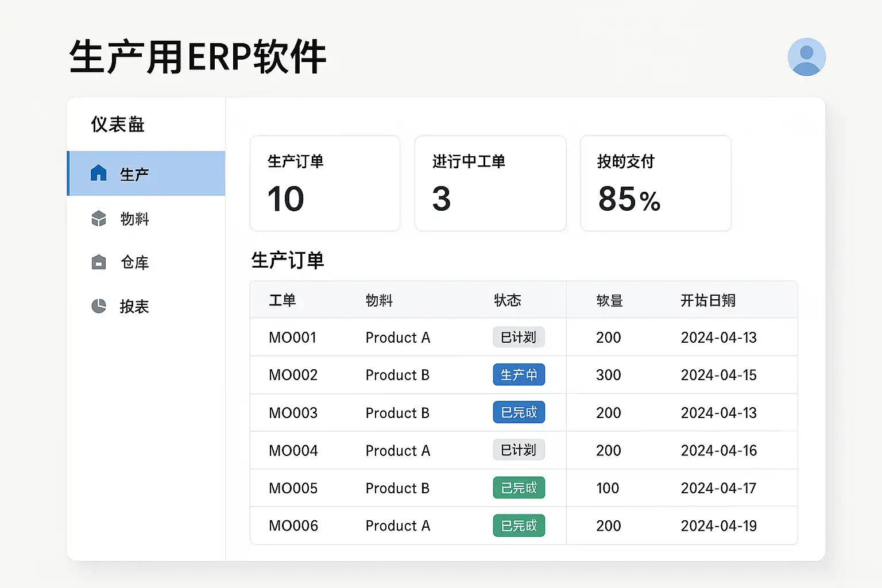Image resolution: width=882 pixels, height=588 pixels.
Task: Click the green status badge on MO005
Action: (519, 488)
